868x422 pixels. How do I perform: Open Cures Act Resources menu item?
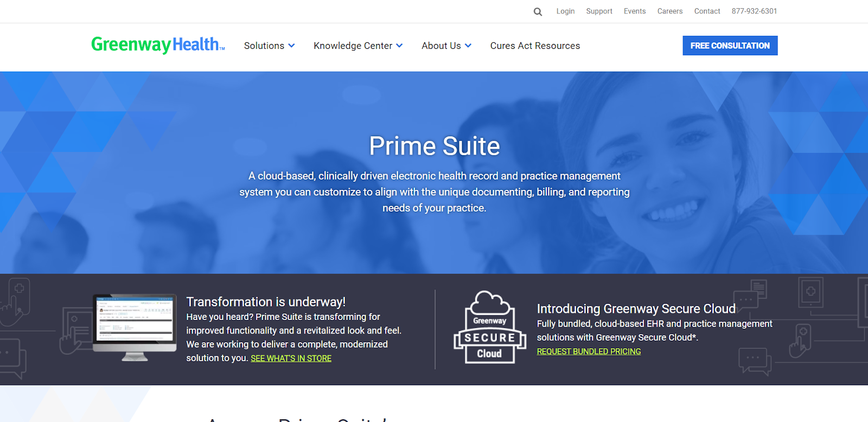click(535, 46)
